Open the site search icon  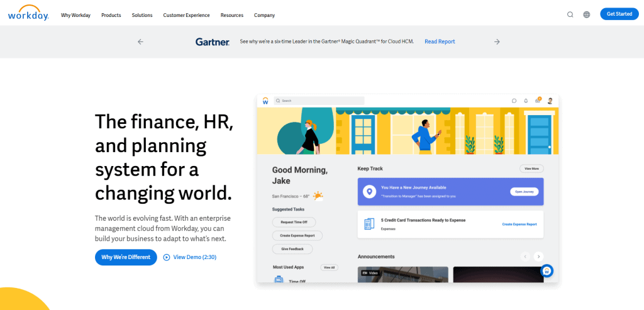(570, 14)
